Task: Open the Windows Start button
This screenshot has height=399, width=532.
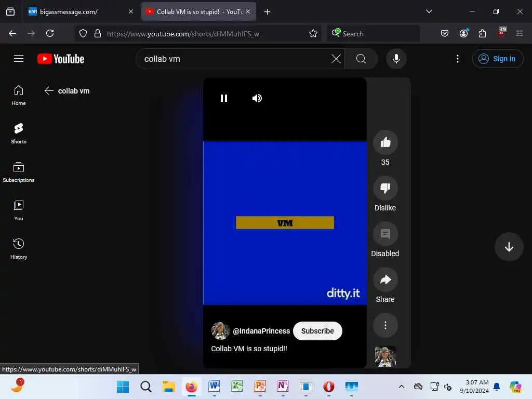Action: (x=123, y=387)
